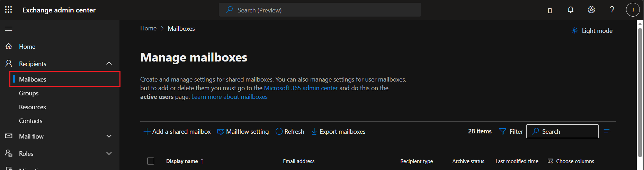
Task: Collapse the navigation menu hamburger icon
Action: [9, 29]
